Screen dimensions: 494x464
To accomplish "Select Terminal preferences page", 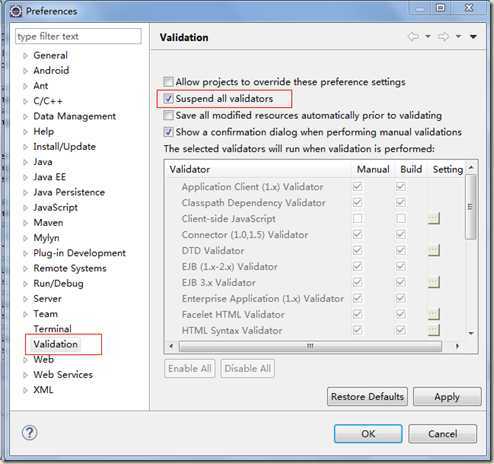I will point(52,329).
